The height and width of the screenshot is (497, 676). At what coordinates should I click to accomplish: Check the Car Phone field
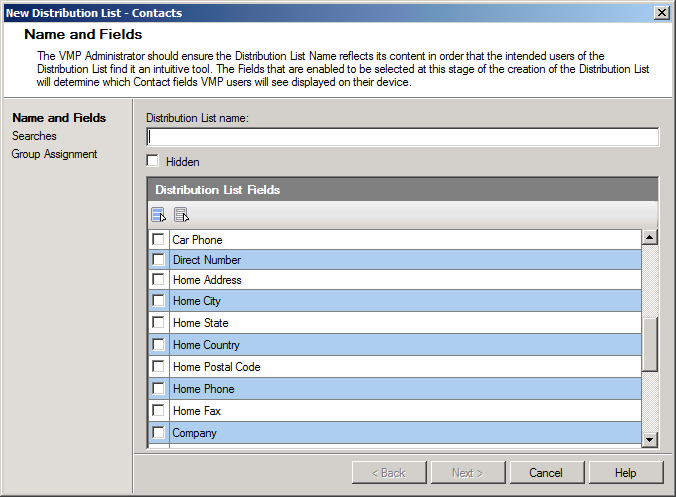(x=158, y=239)
